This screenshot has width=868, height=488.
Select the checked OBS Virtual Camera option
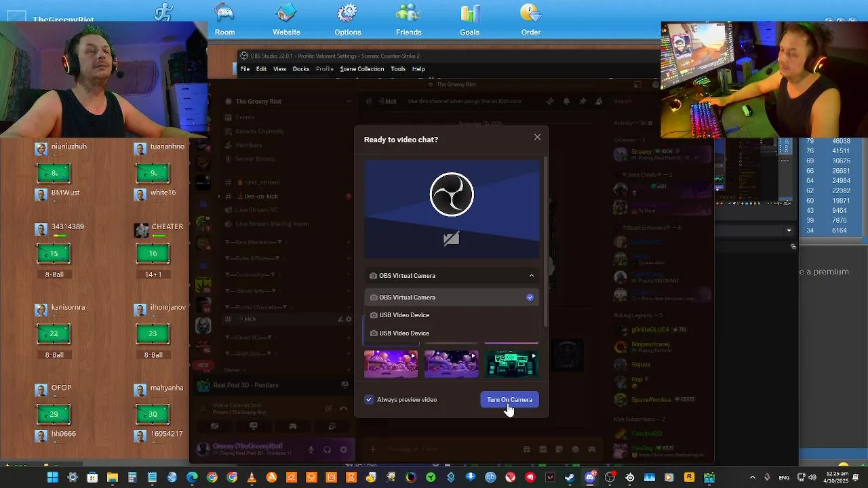tap(452, 298)
